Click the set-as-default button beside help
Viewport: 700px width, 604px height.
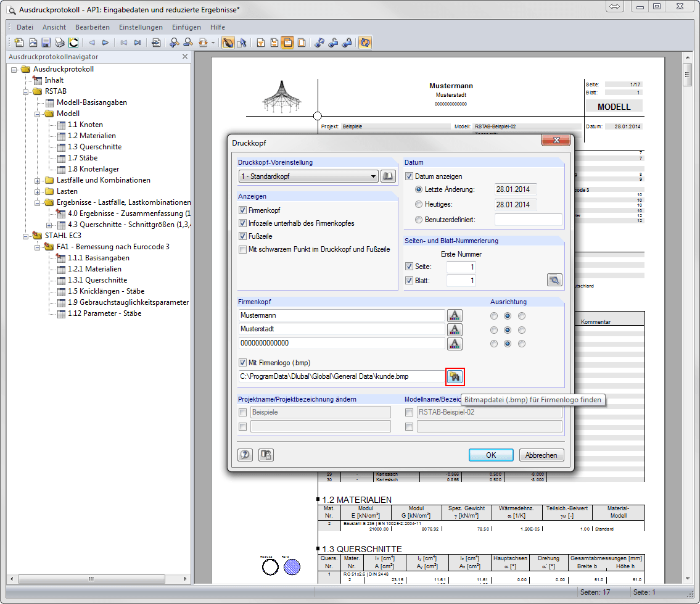coord(266,455)
